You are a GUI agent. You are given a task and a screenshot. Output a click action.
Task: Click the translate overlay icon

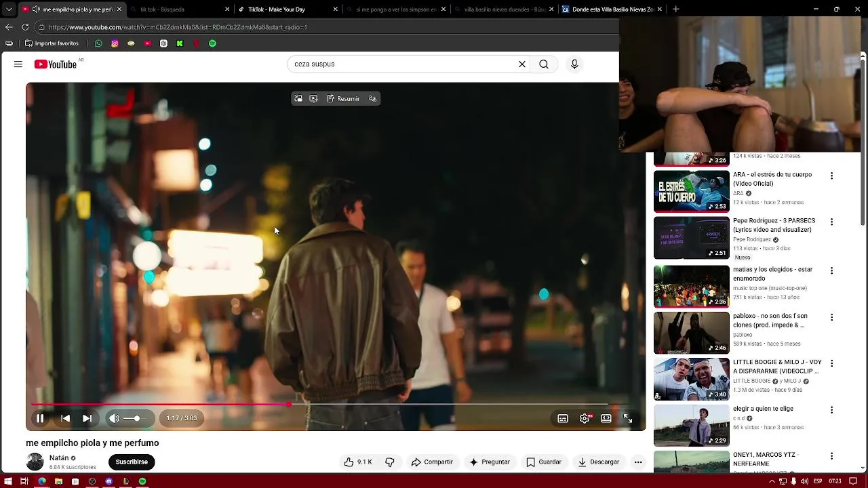click(372, 99)
